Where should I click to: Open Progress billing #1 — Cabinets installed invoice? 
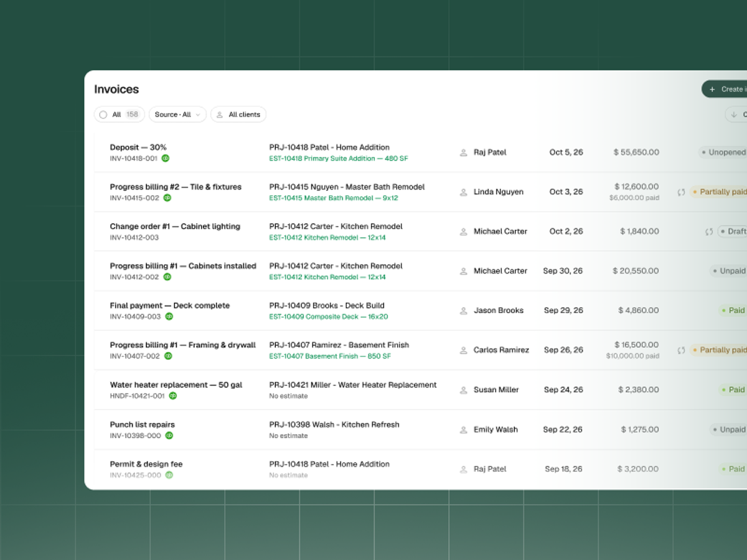(183, 266)
